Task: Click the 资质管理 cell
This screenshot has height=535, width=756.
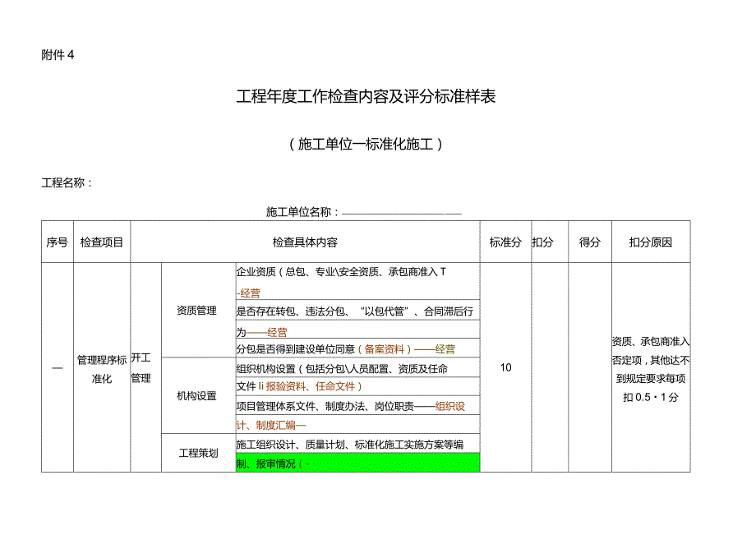Action: pos(197,311)
